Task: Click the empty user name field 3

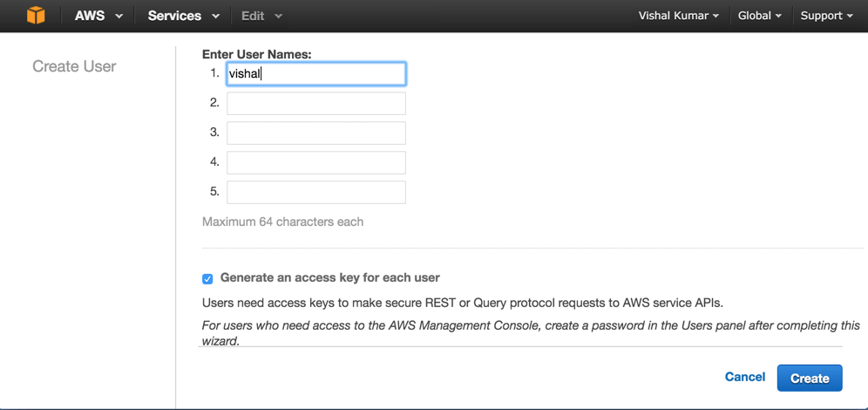Action: (316, 133)
